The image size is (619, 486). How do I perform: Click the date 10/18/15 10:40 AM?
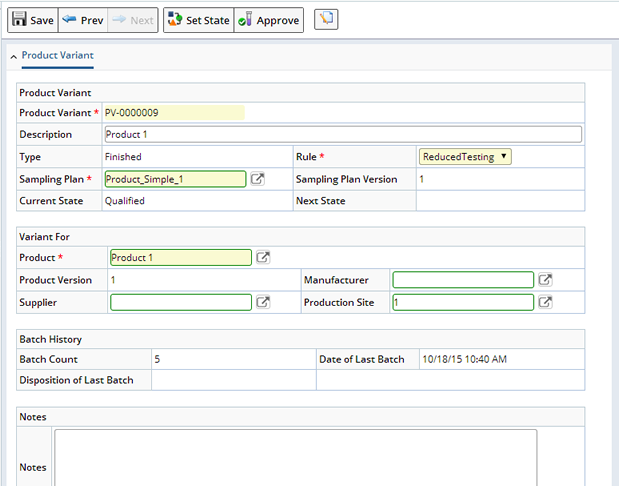point(464,359)
